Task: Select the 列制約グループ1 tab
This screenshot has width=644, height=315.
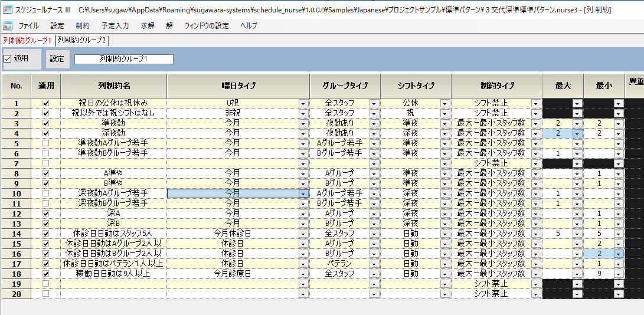Action: coord(28,40)
